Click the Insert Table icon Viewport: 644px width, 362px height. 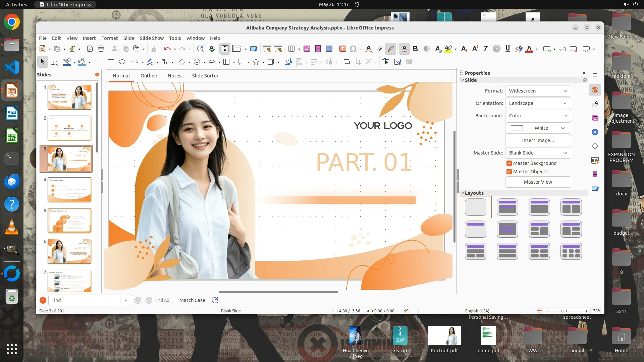291,49
